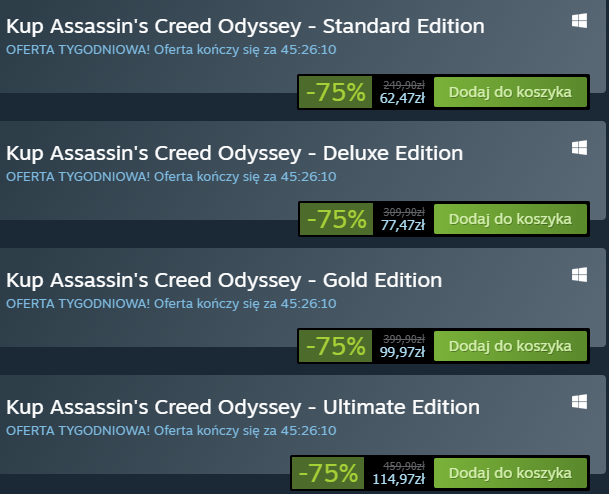
Task: Click -75% discount badge for Ultimate Edition
Action: click(329, 473)
